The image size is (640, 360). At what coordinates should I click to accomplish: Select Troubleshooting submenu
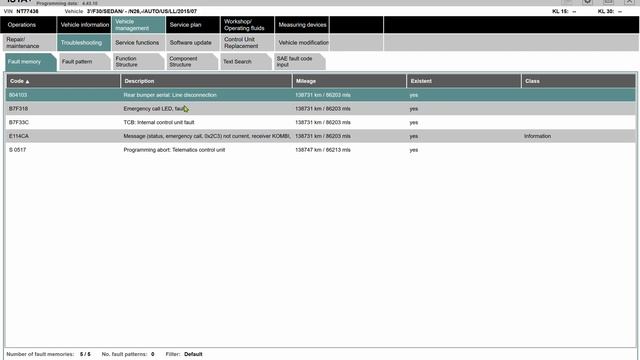(84, 42)
